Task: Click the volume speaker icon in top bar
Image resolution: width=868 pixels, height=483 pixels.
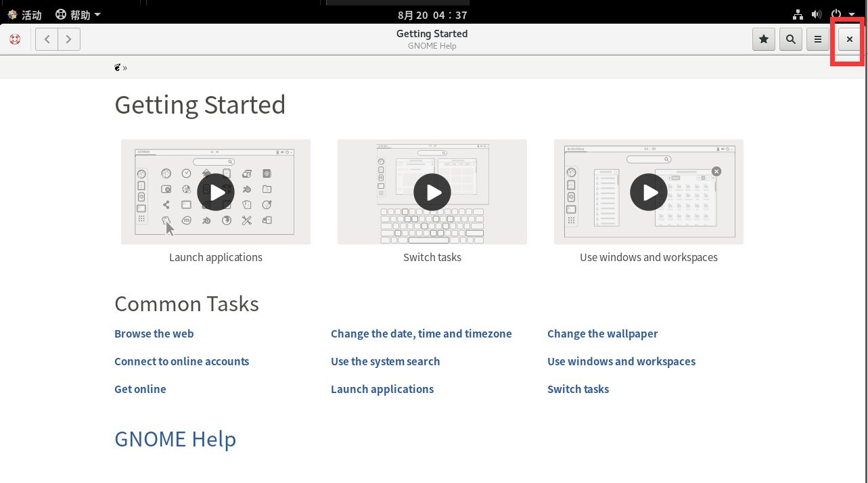Action: 817,14
